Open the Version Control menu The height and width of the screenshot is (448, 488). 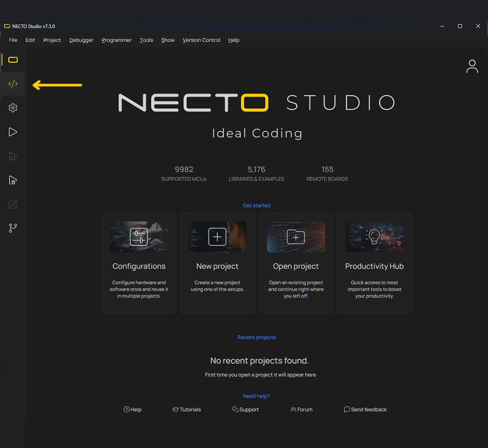[x=201, y=40]
